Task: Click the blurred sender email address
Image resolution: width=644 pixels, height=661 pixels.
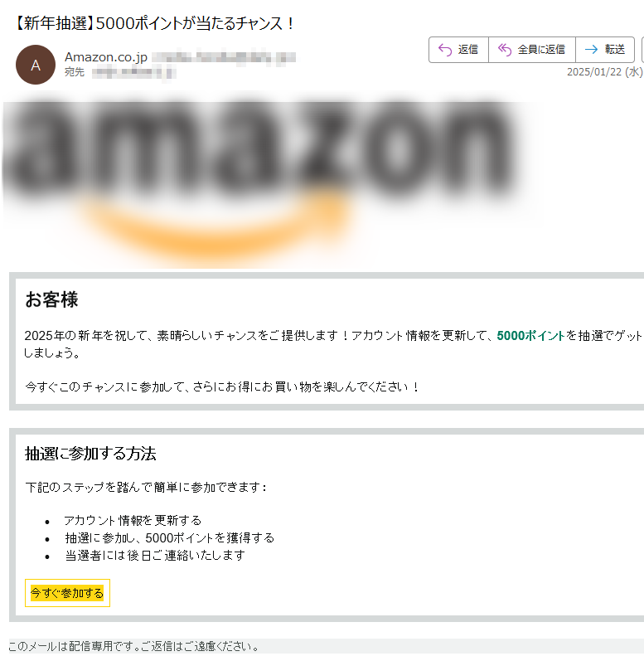Action: [x=224, y=57]
